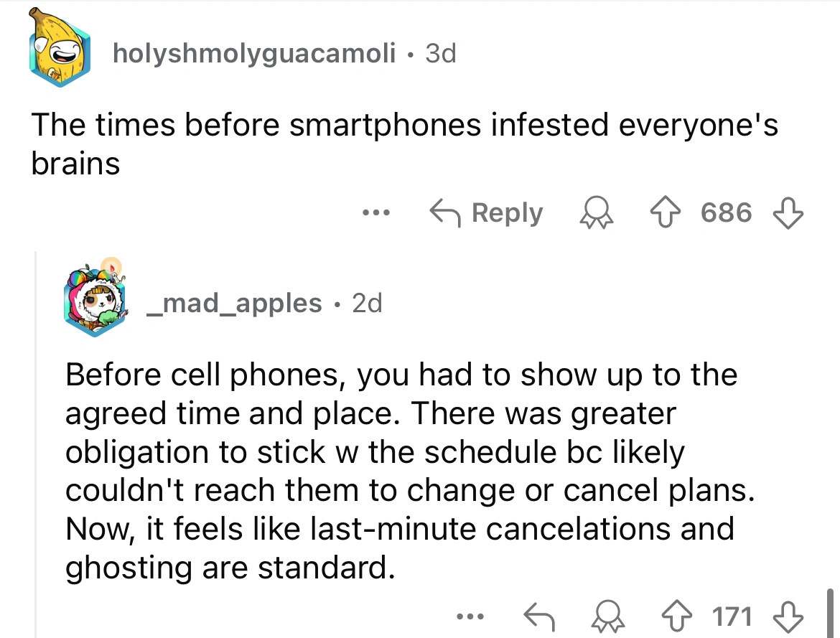
Task: Open the _mad_apples user profile link
Action: point(233,303)
